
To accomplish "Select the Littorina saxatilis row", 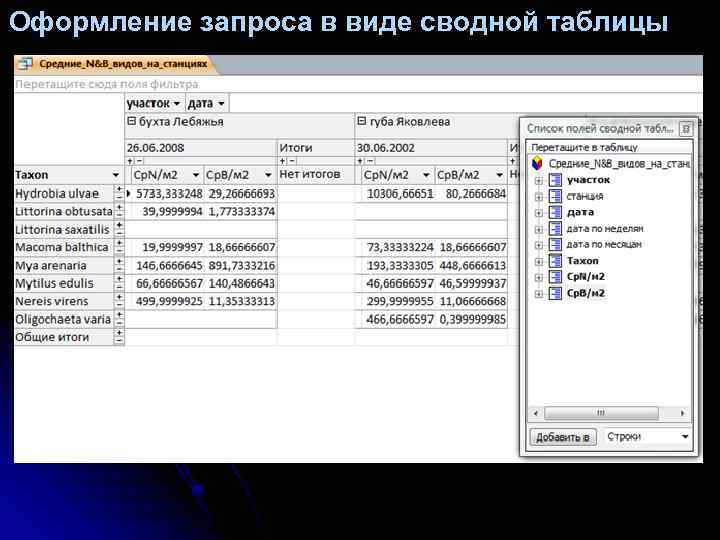I will (64, 230).
